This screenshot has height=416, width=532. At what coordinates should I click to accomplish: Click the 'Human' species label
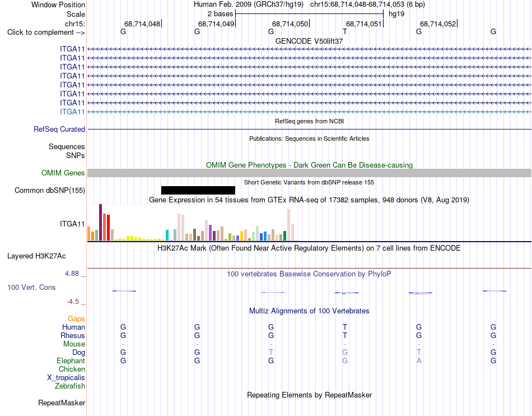click(x=73, y=327)
